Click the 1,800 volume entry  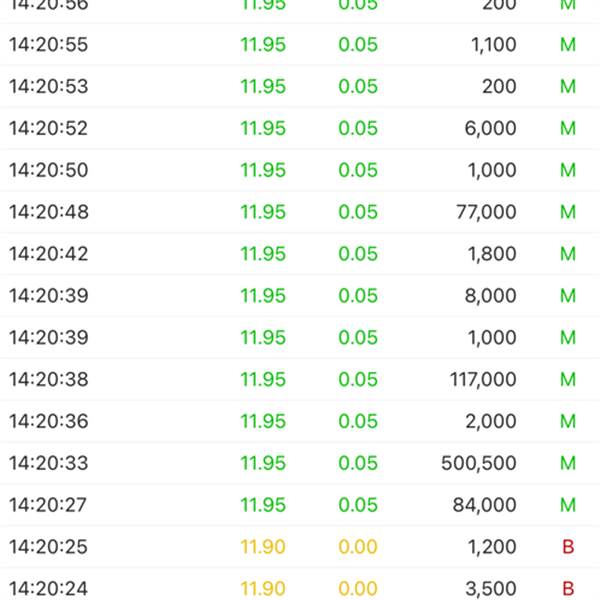pos(491,254)
